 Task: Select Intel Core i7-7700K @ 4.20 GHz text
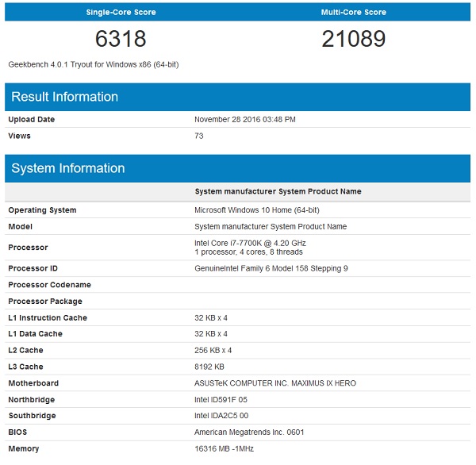click(x=250, y=243)
